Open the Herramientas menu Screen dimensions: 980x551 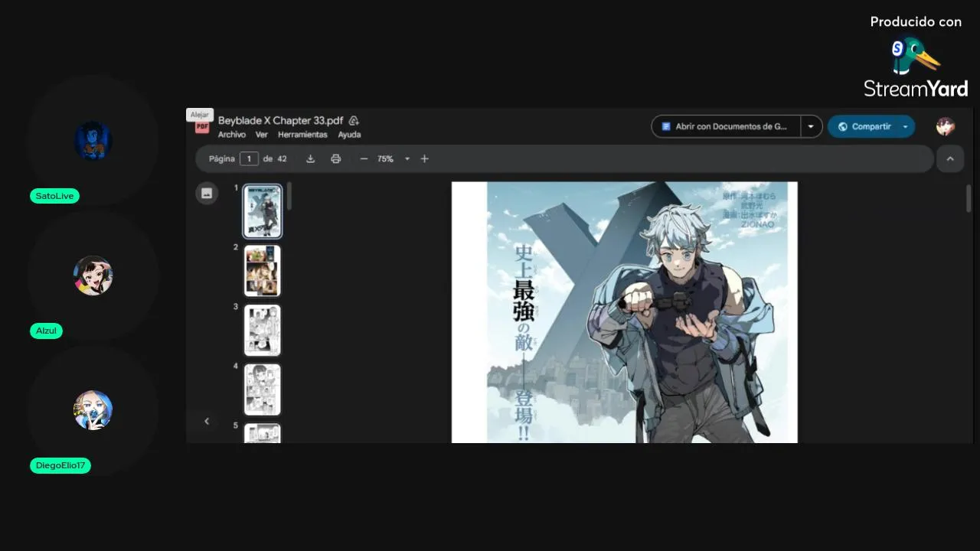tap(302, 135)
